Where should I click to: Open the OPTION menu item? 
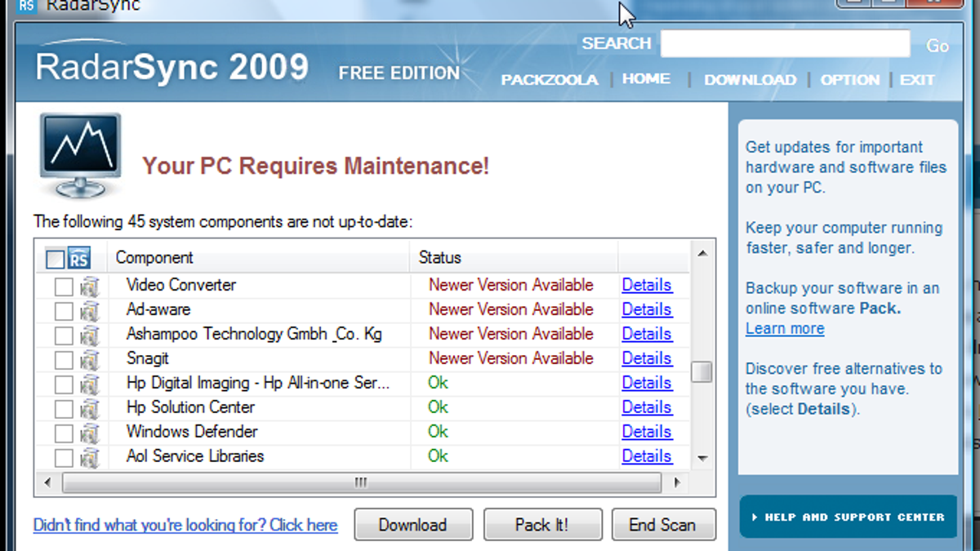point(850,80)
